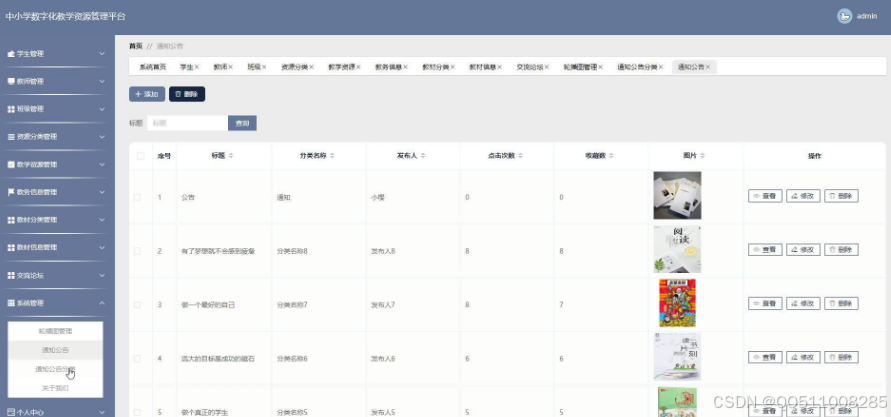Click the 学生管理 sidebar icon
The image size is (891, 417).
coord(11,54)
